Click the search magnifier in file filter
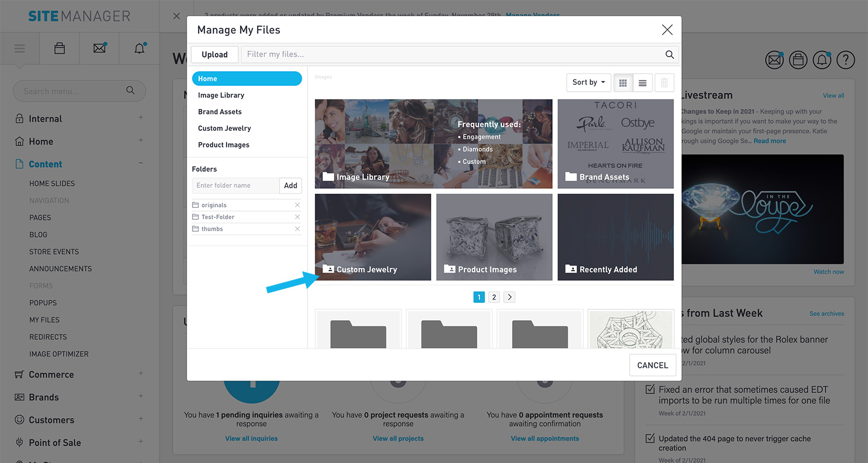The height and width of the screenshot is (463, 868). click(669, 54)
